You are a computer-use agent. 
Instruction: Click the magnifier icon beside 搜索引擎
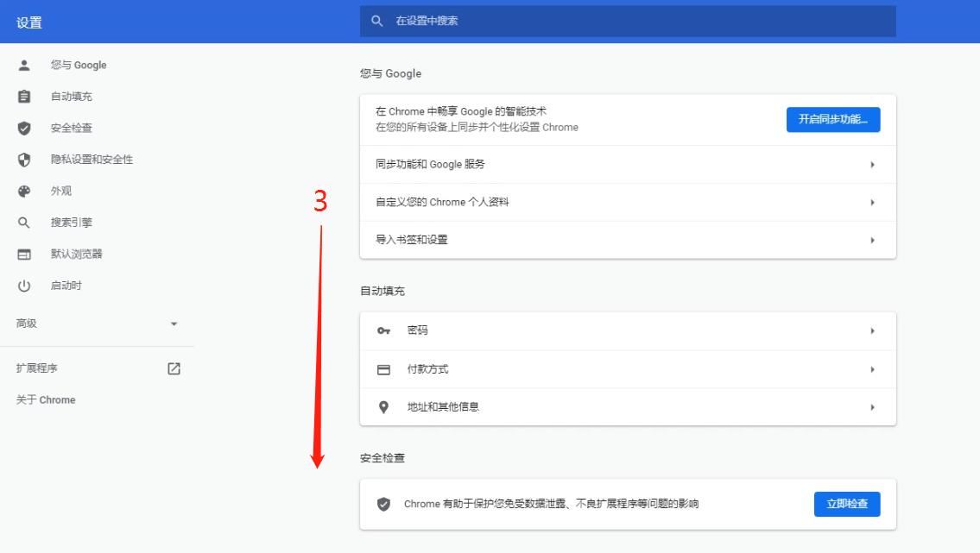[24, 223]
